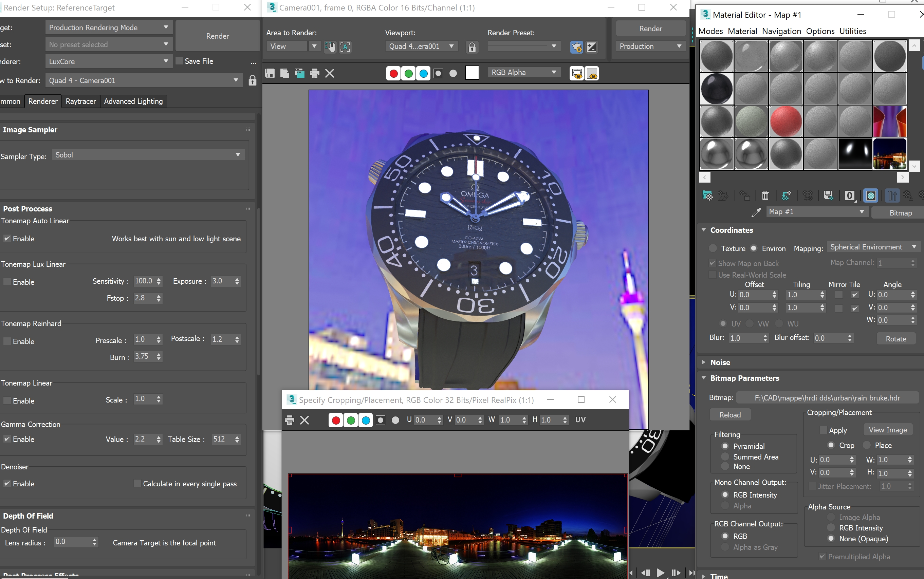Enable the Tonemap Reinhard checkbox
The image size is (924, 579).
(x=6, y=341)
